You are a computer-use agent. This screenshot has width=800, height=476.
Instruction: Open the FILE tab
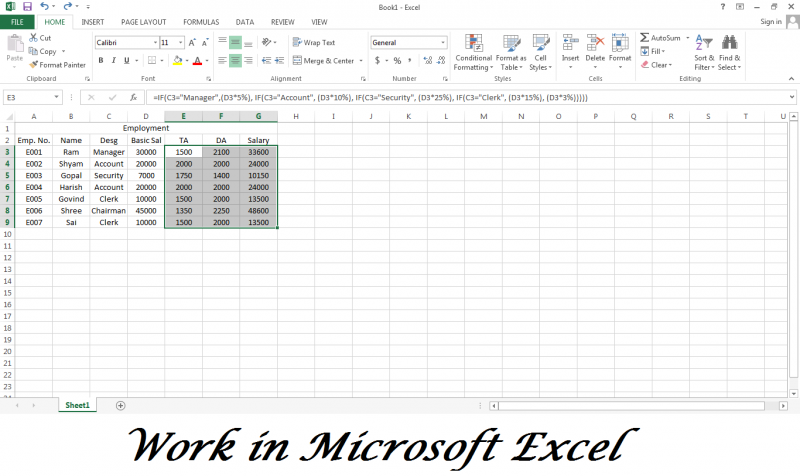(x=17, y=22)
